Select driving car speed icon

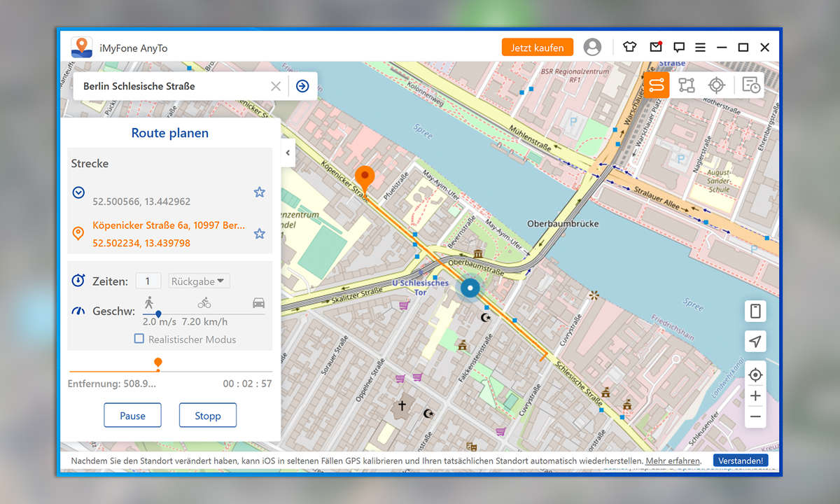click(x=259, y=303)
